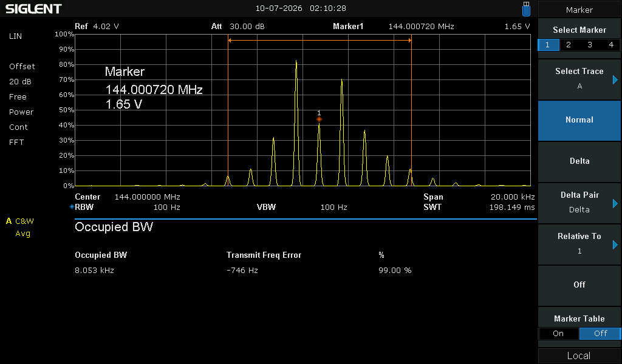Click the left occupied bandwidth limit line

coord(228,110)
